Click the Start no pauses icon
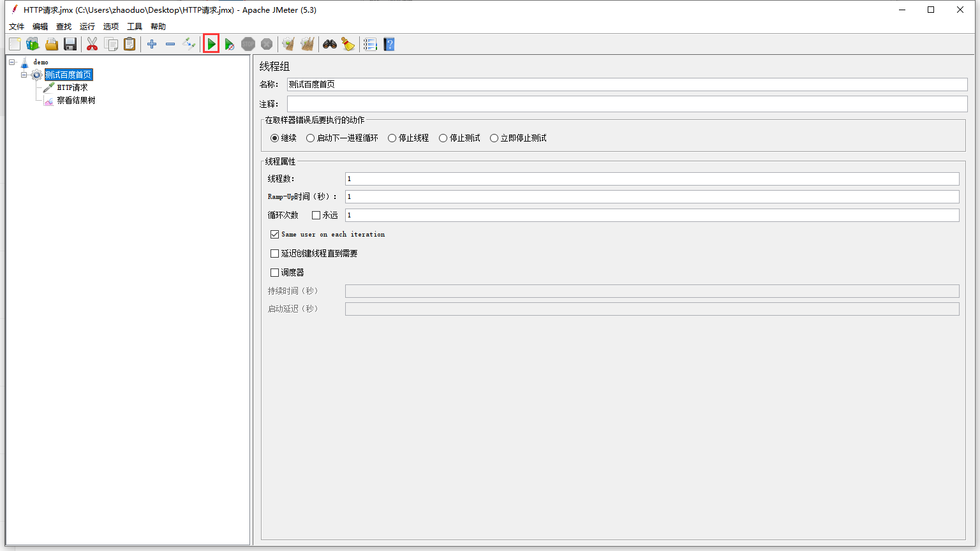This screenshot has height=551, width=980. click(x=230, y=43)
